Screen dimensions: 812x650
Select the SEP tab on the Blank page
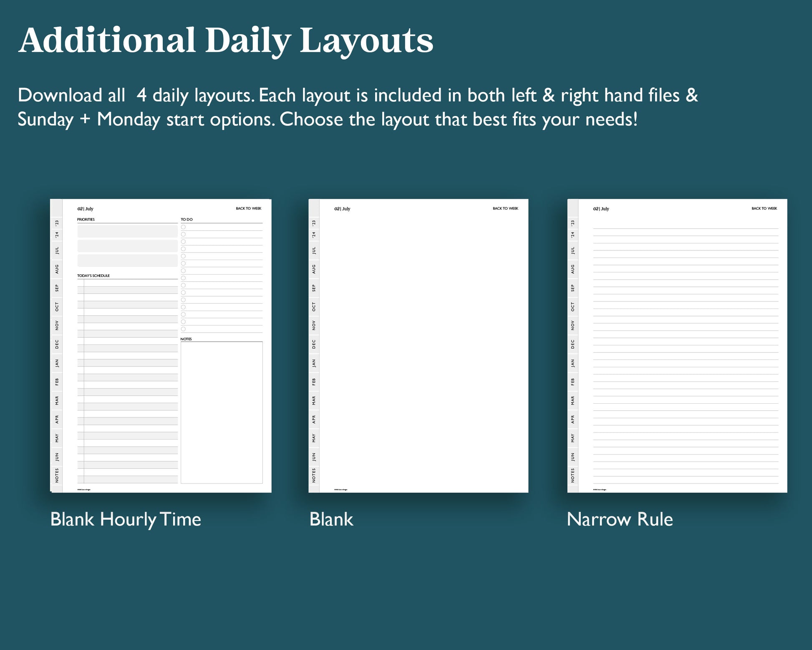pyautogui.click(x=314, y=288)
